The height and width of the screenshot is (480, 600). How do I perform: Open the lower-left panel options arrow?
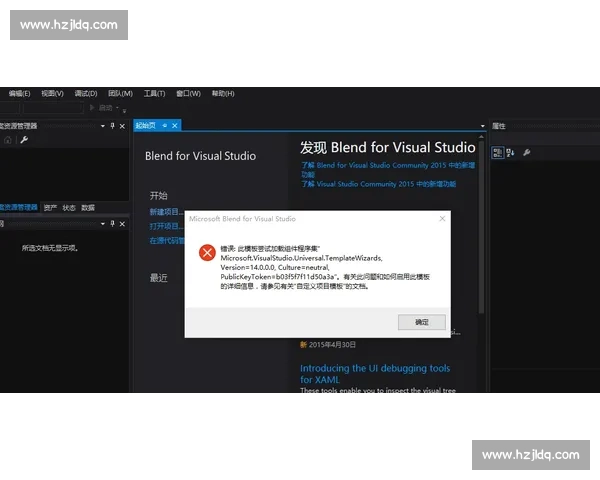pos(103,224)
